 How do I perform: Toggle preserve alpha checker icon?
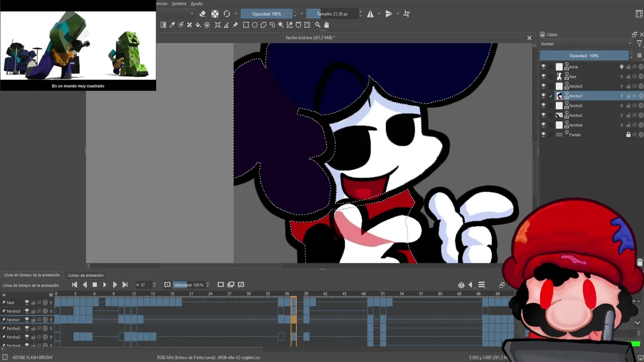click(x=215, y=14)
